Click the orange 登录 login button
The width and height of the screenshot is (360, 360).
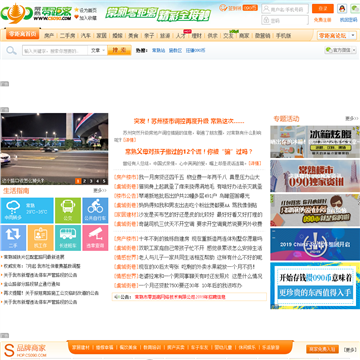click(323, 9)
